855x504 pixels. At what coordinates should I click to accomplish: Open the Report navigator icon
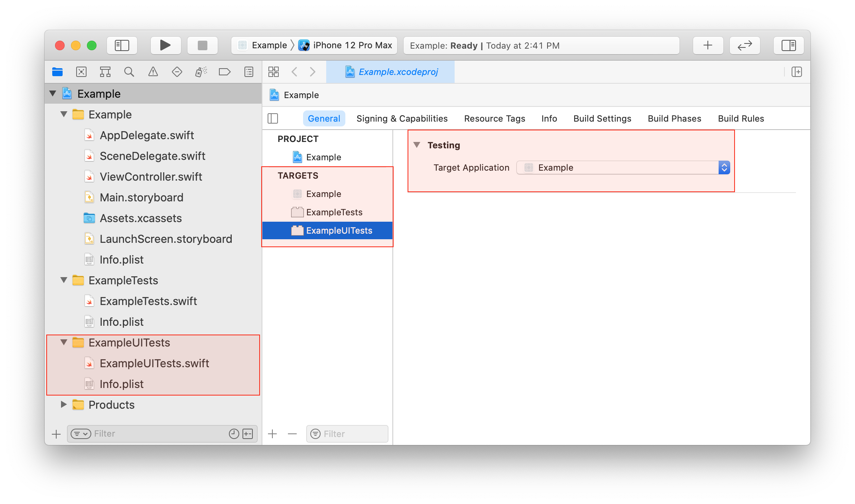coord(249,72)
